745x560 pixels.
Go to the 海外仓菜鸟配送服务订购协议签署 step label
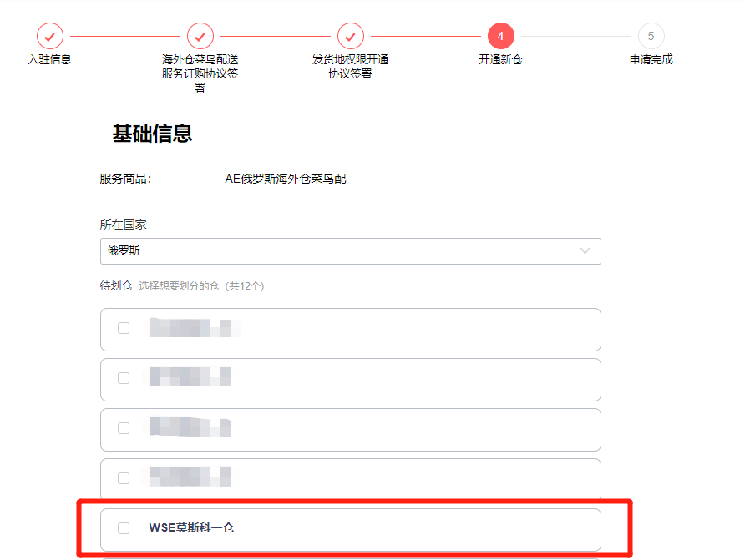click(x=200, y=73)
